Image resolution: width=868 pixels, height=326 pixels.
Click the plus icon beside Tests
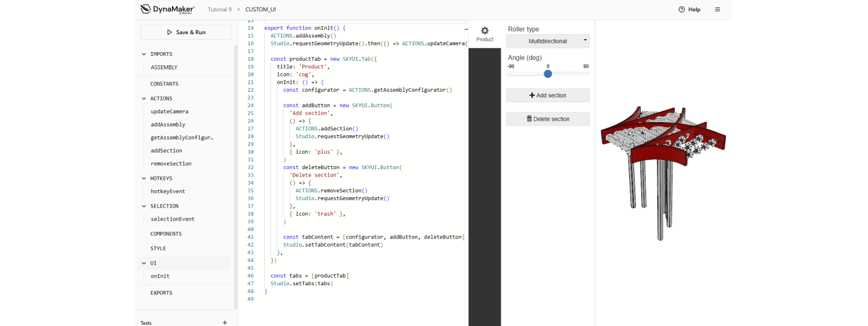[x=225, y=322]
